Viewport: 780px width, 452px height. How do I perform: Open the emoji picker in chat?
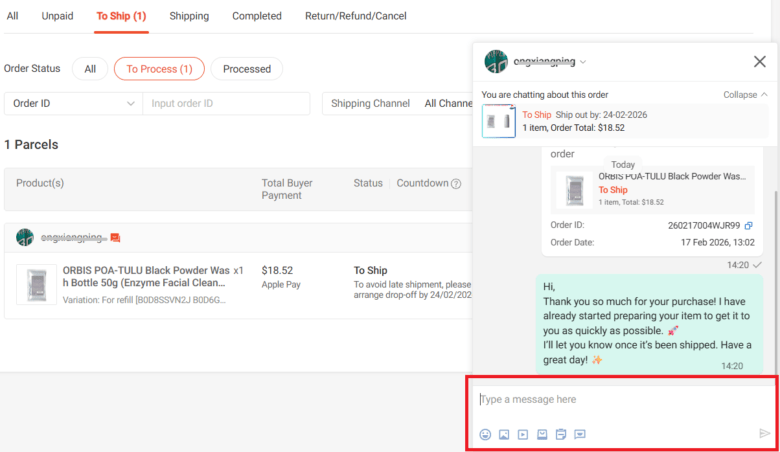click(485, 434)
